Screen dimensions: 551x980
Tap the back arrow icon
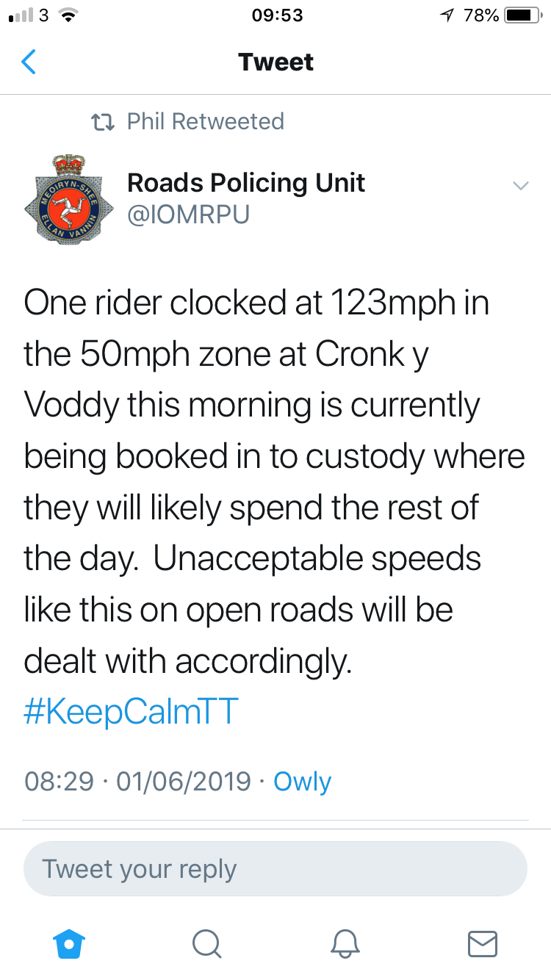click(x=29, y=62)
